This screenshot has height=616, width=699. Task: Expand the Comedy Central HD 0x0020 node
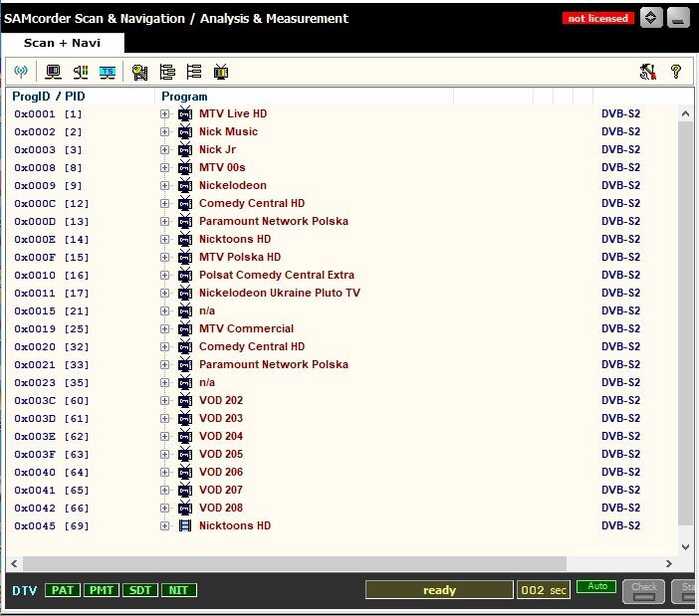tap(165, 347)
